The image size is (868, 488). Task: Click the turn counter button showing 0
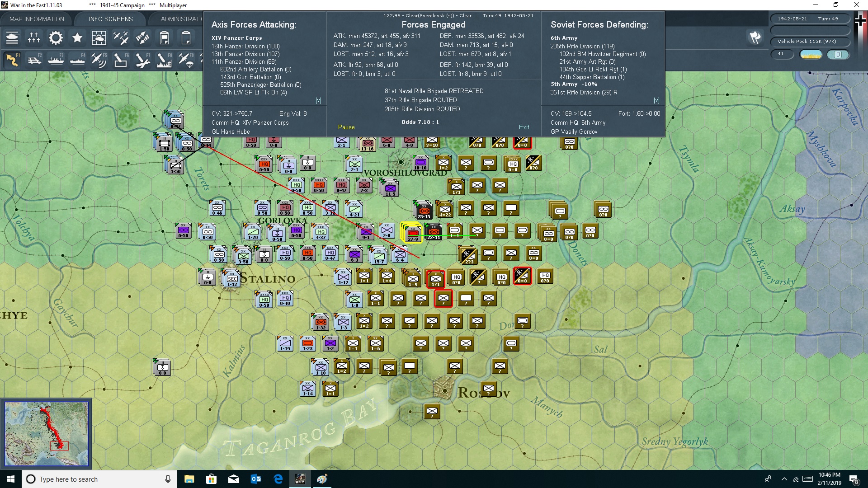(x=838, y=54)
